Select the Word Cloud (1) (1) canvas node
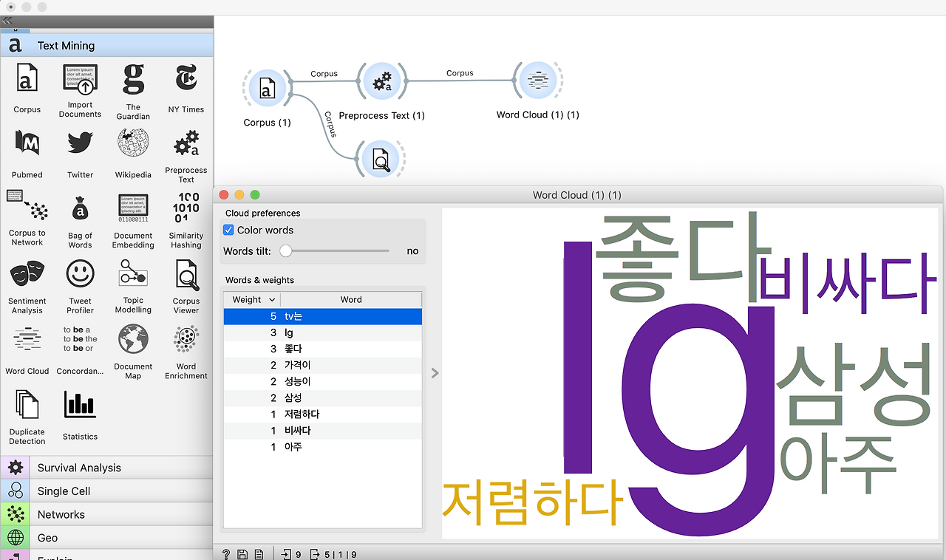 point(538,81)
